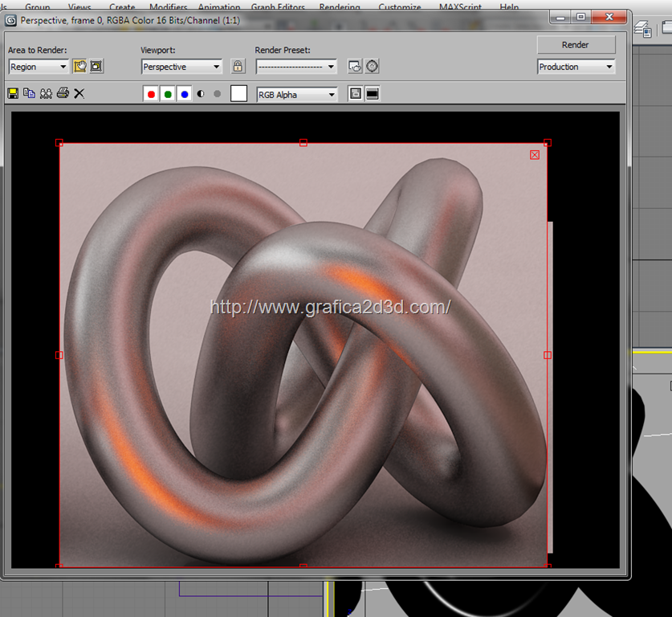Clear the rendered image with X icon
The height and width of the screenshot is (617, 672).
pyautogui.click(x=79, y=94)
